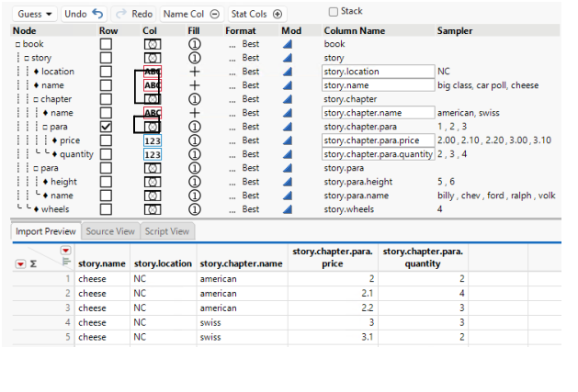Check the Row box for price
The width and height of the screenshot is (578, 392).
click(x=106, y=140)
